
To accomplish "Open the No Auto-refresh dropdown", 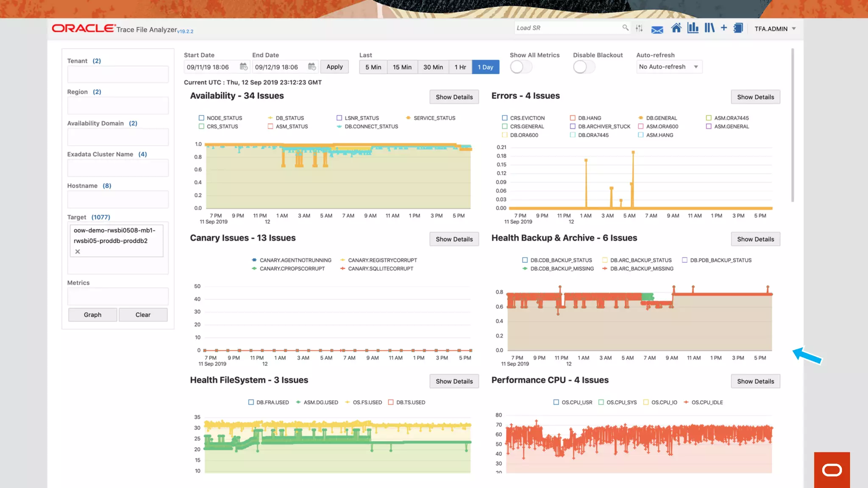I will [669, 67].
